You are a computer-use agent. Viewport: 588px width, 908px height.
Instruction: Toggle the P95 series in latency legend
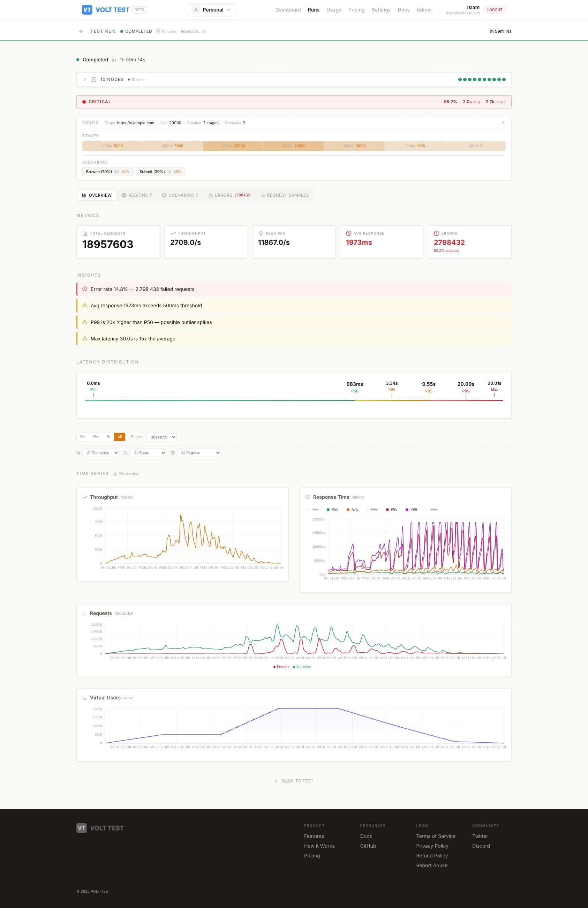click(392, 509)
